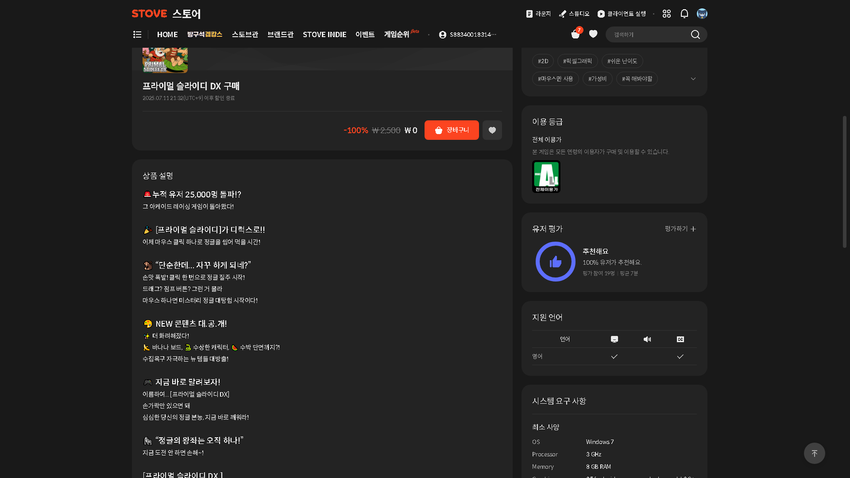Click the 프라이멀 슬라이디 DX 구매 title
850x478 pixels.
click(x=191, y=86)
